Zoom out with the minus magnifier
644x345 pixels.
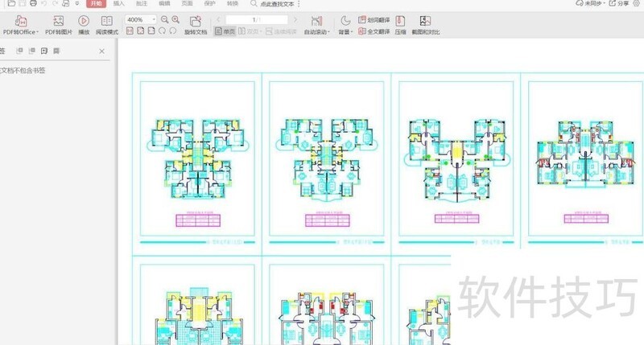[165, 19]
